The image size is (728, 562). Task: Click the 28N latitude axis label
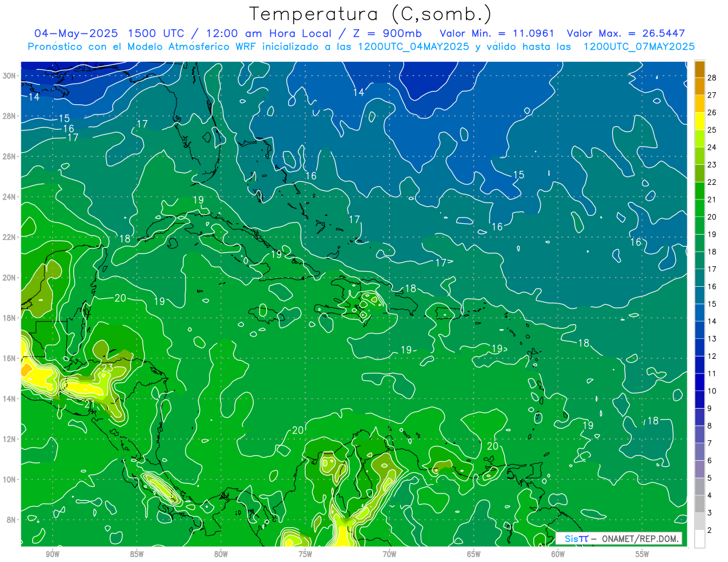[x=10, y=116]
